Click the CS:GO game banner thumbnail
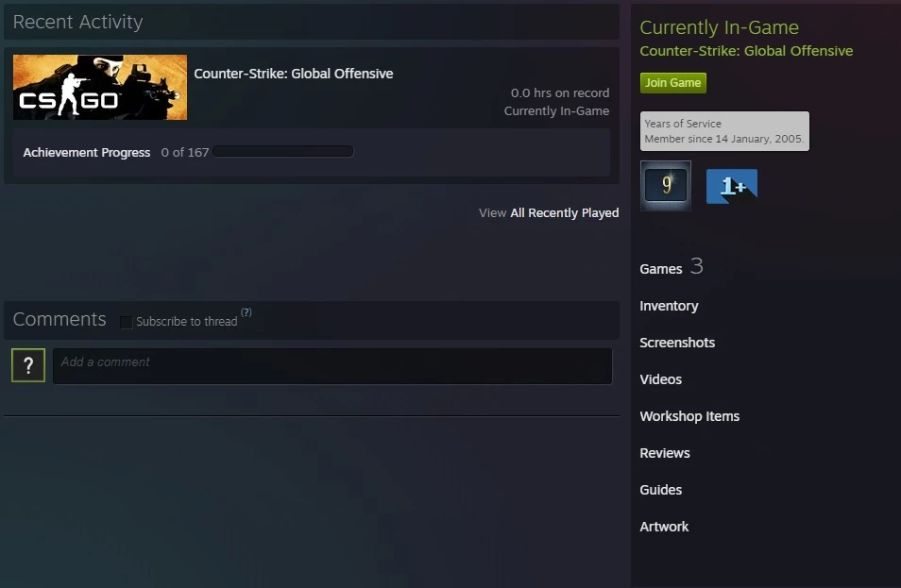 coord(100,88)
